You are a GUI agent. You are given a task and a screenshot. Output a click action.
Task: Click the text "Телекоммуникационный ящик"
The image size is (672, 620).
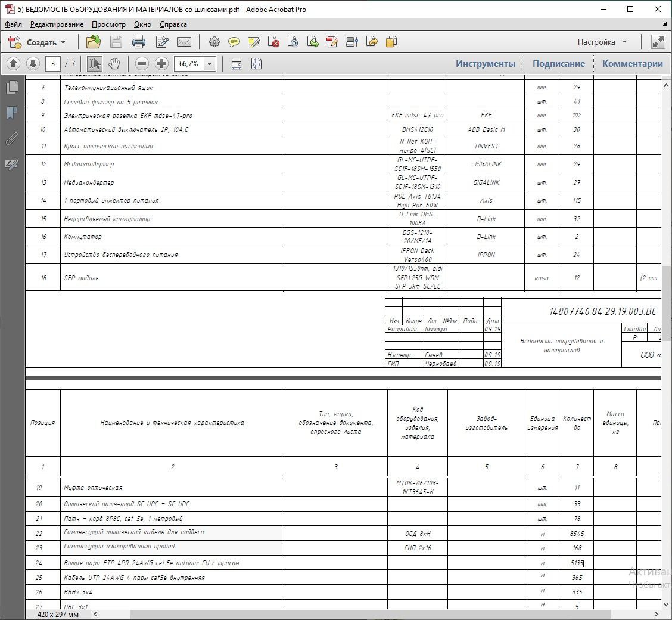tap(108, 88)
